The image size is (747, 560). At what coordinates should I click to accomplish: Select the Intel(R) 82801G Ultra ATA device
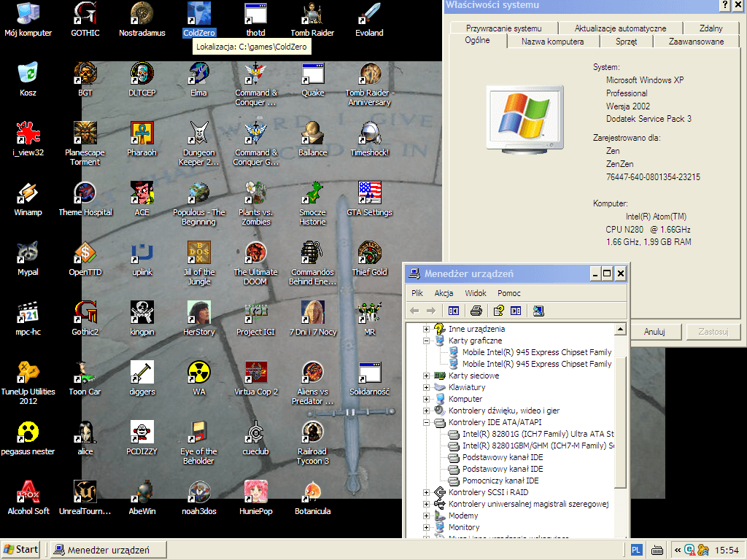538,434
